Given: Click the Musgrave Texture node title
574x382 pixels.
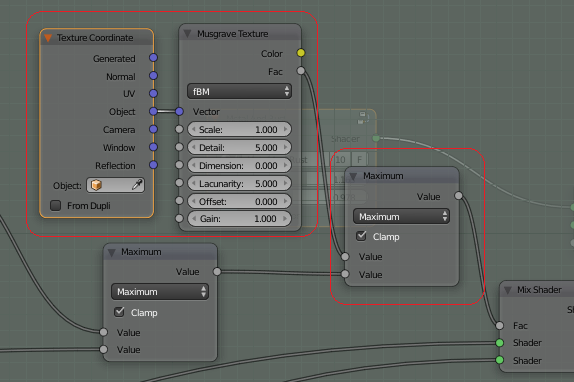Looking at the screenshot, I should (x=232, y=34).
